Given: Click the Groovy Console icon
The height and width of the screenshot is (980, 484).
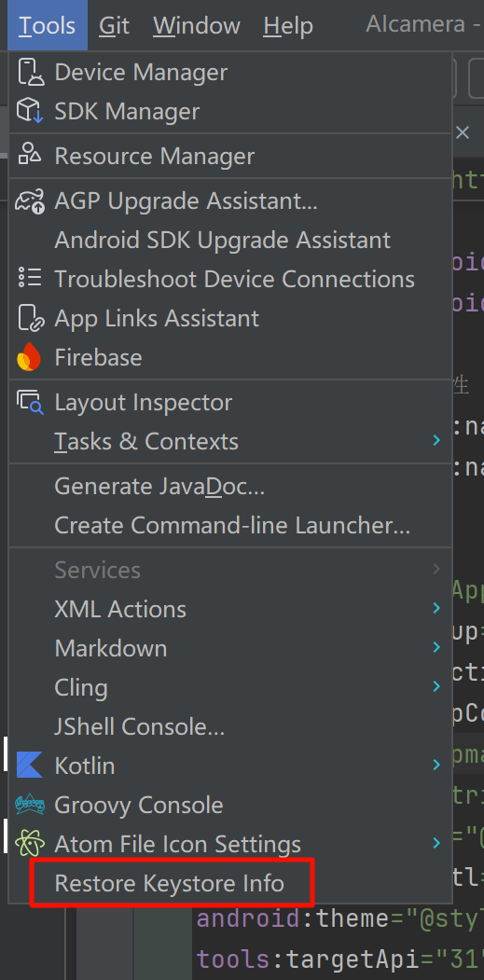Looking at the screenshot, I should 30,805.
